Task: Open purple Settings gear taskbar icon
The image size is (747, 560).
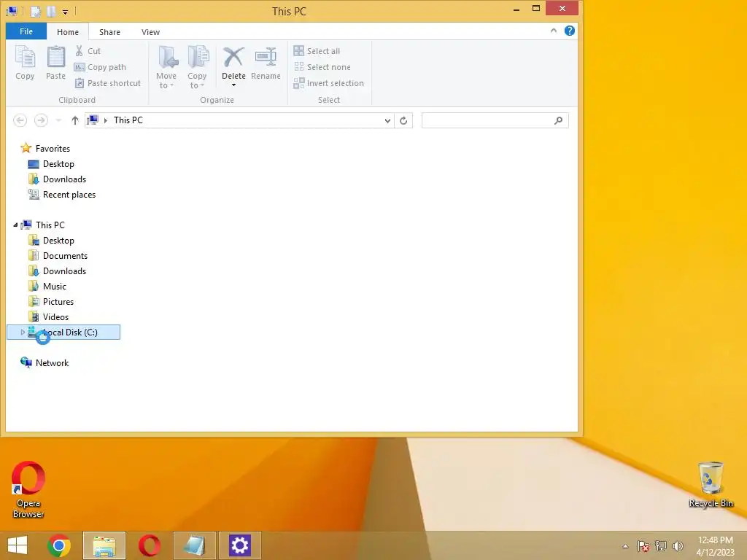Action: click(x=239, y=545)
